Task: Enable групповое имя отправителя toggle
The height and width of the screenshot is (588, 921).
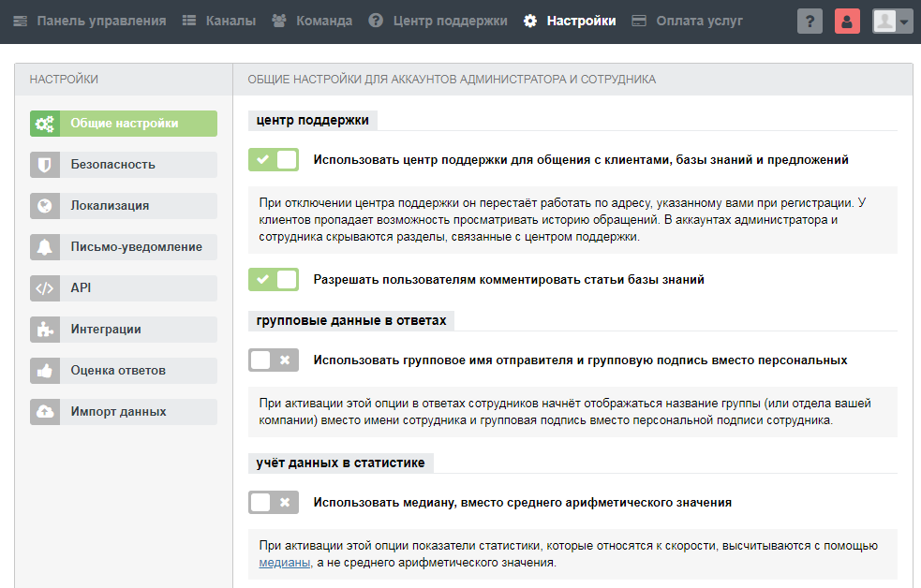Action: tap(273, 359)
